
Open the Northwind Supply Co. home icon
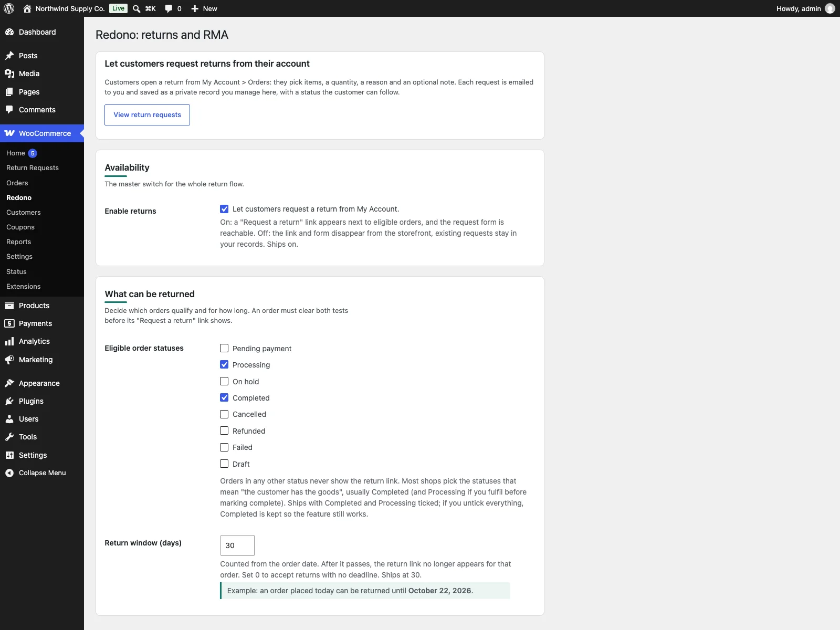[27, 8]
